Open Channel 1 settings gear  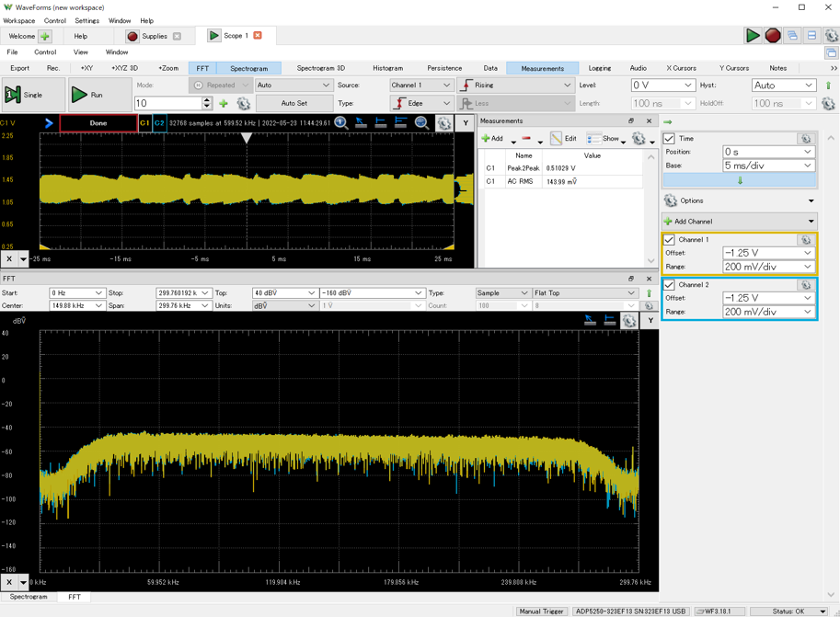805,240
